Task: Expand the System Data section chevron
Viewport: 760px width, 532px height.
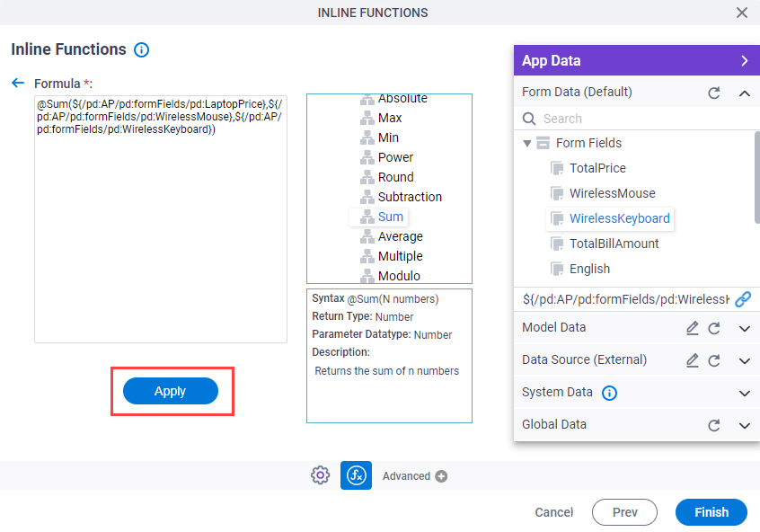Action: click(x=745, y=393)
